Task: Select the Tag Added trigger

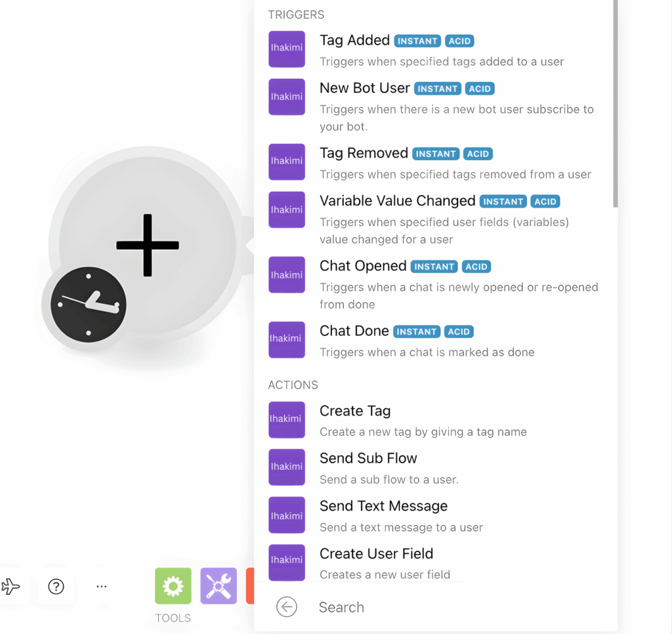Action: pos(355,41)
